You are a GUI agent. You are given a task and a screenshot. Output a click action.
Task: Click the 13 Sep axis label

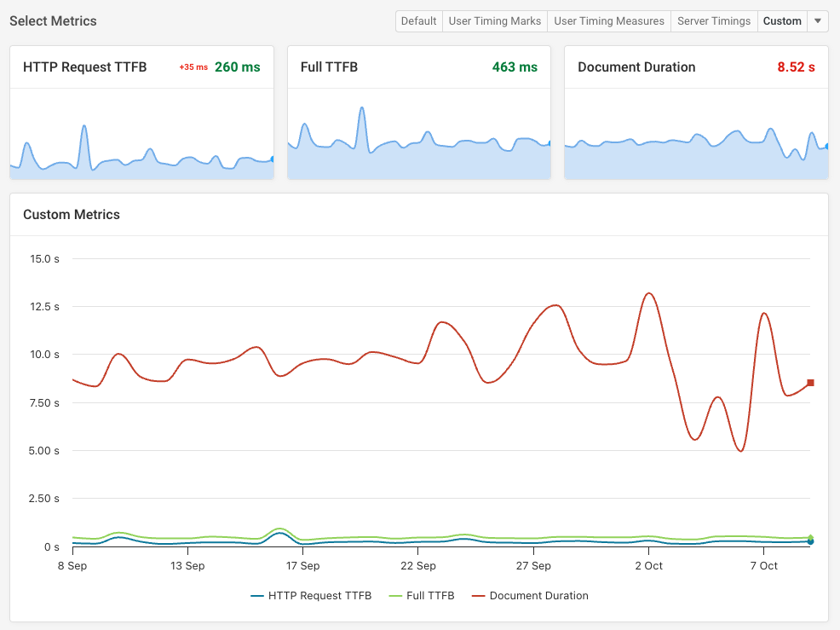[x=187, y=566]
